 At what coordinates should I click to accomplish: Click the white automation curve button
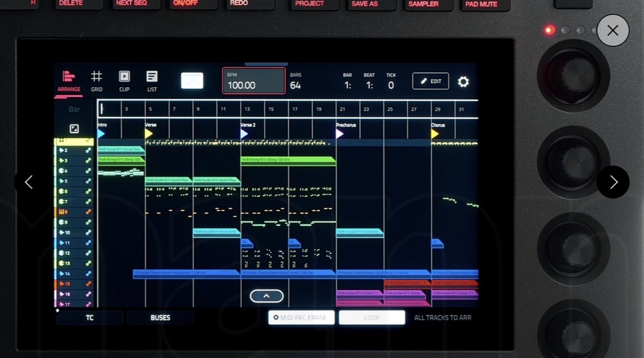tap(192, 81)
